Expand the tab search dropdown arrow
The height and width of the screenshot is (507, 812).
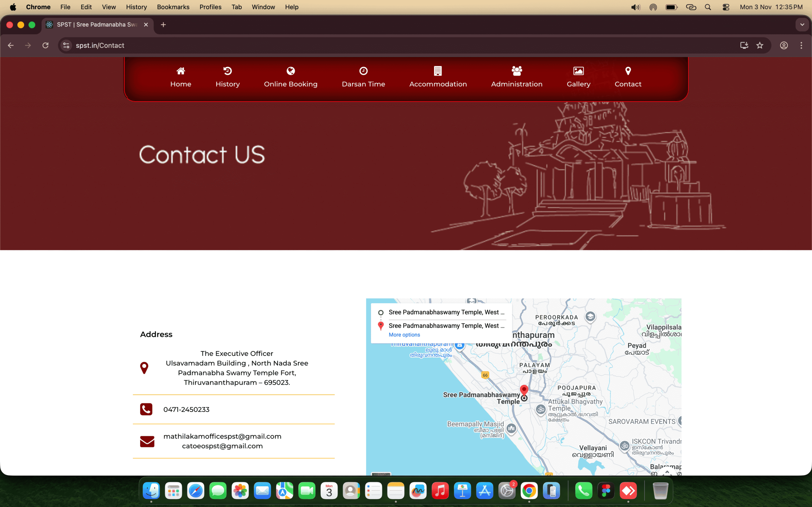(x=802, y=24)
